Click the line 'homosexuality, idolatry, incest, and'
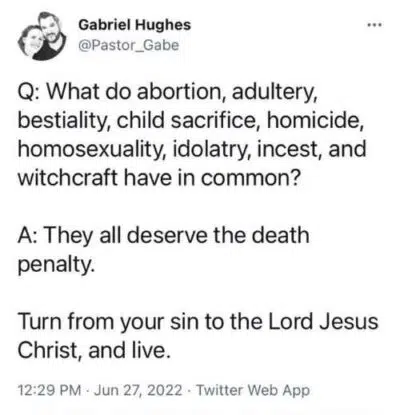This screenshot has height=415, width=400. [192, 149]
